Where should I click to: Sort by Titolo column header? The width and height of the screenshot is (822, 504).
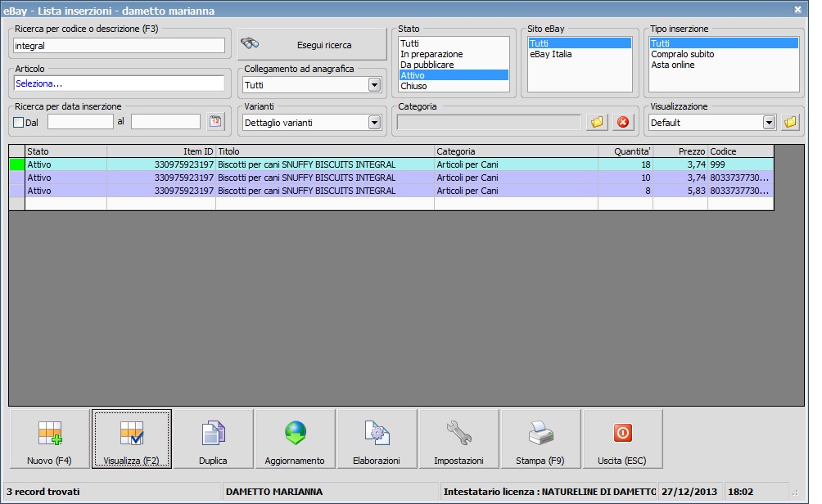coord(325,151)
